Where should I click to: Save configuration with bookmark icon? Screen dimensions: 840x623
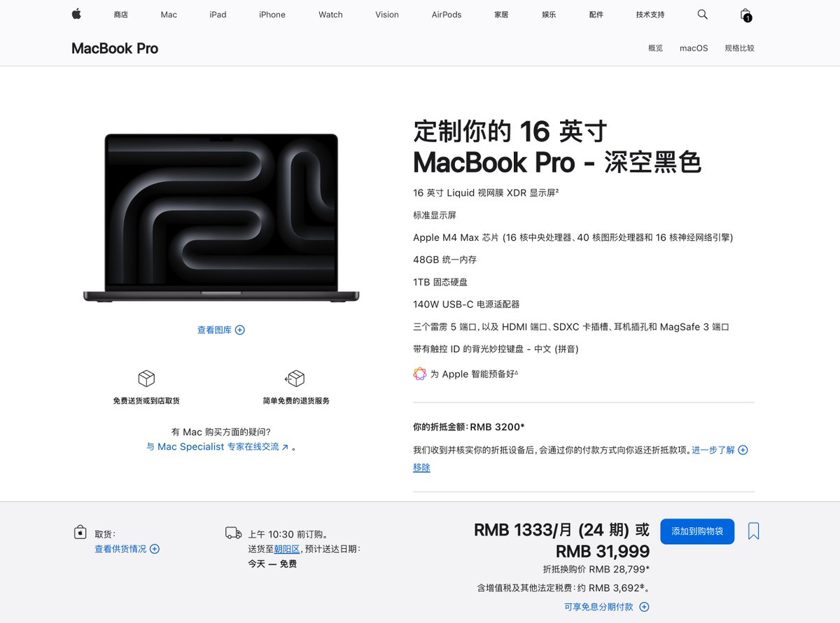[x=753, y=531]
